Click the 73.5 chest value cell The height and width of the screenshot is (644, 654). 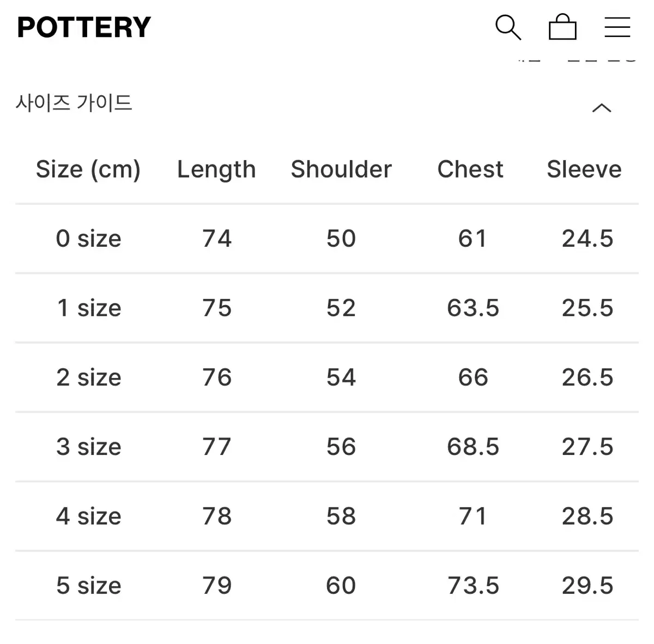[x=473, y=586]
